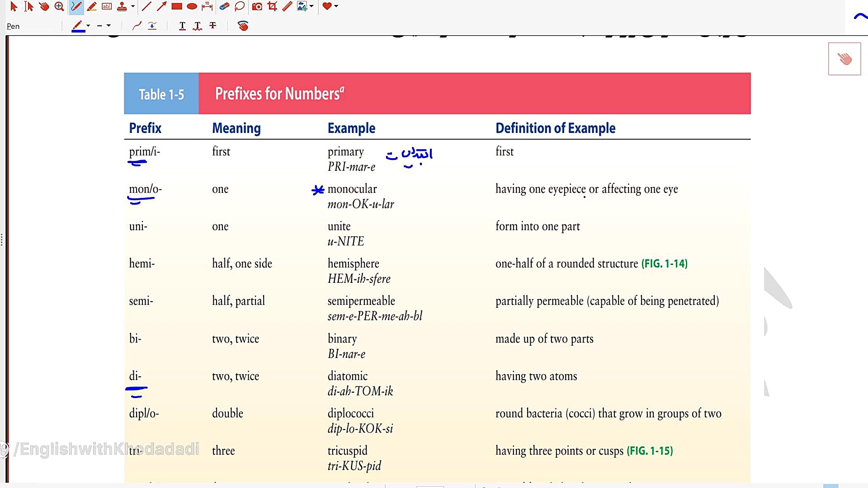Toggle the underline text markup
The width and height of the screenshot is (868, 488).
182,26
